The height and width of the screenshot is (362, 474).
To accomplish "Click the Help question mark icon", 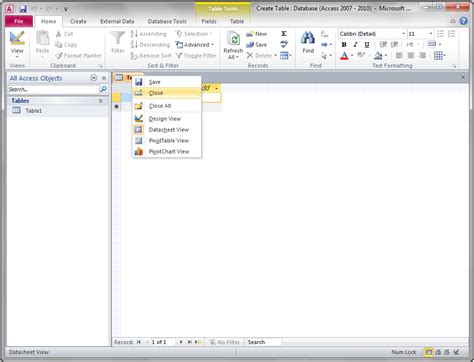I will point(463,21).
